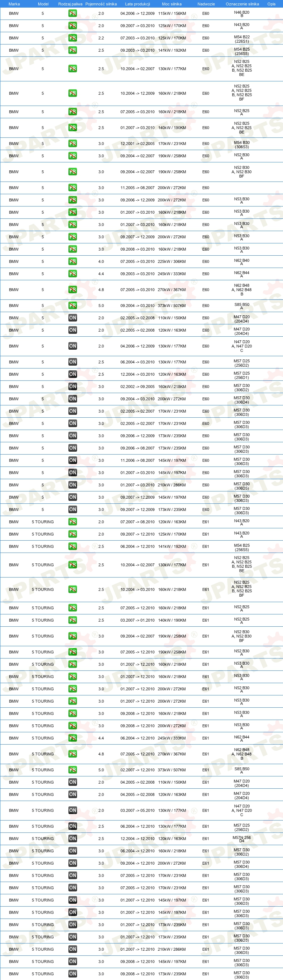Click the Opis column header
The image size is (283, 980).
point(271,4)
